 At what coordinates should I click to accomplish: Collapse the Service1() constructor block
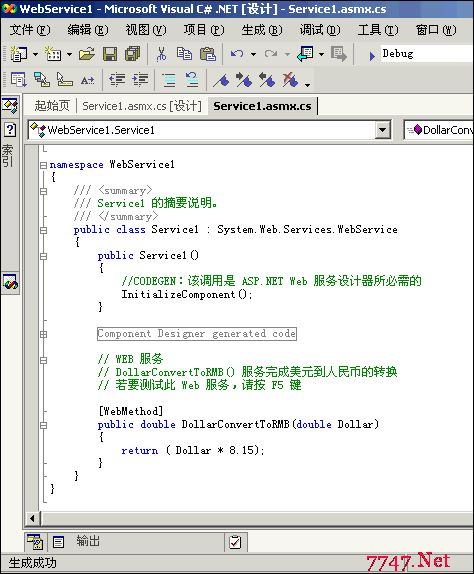[43, 256]
